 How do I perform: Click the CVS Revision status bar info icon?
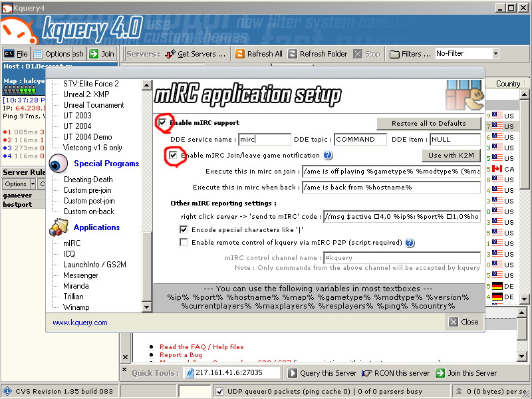tap(7, 392)
